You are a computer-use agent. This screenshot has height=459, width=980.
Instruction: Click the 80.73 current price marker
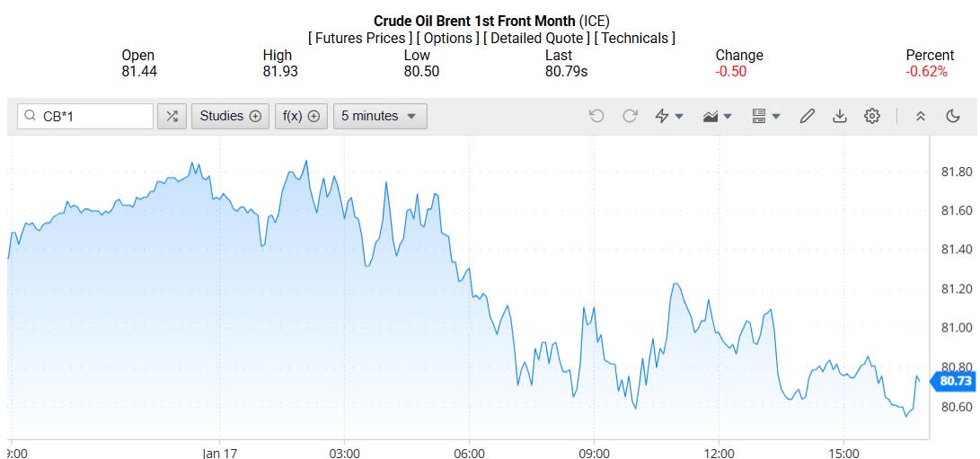click(x=956, y=381)
